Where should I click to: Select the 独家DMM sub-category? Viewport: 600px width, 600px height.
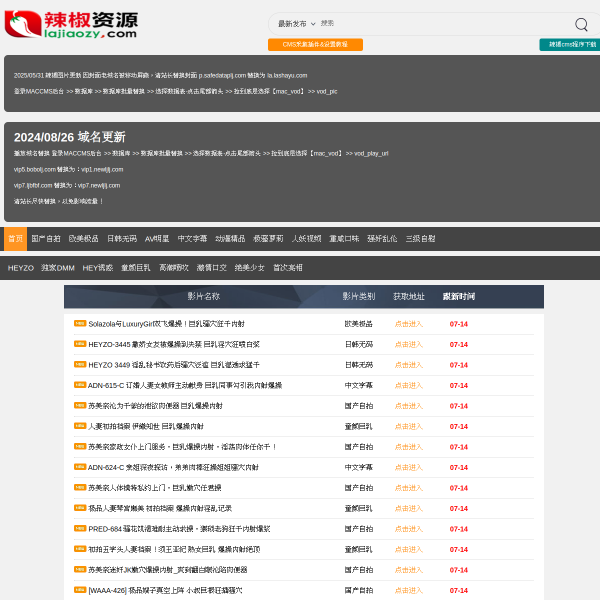[x=58, y=268]
